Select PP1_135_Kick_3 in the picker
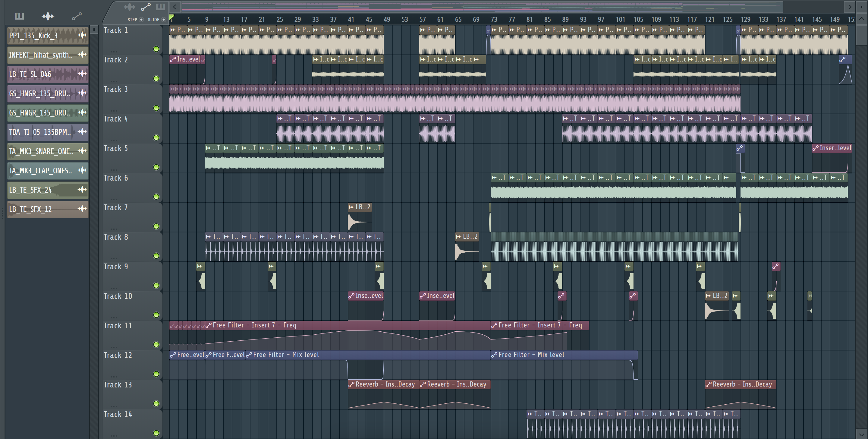 (48, 35)
